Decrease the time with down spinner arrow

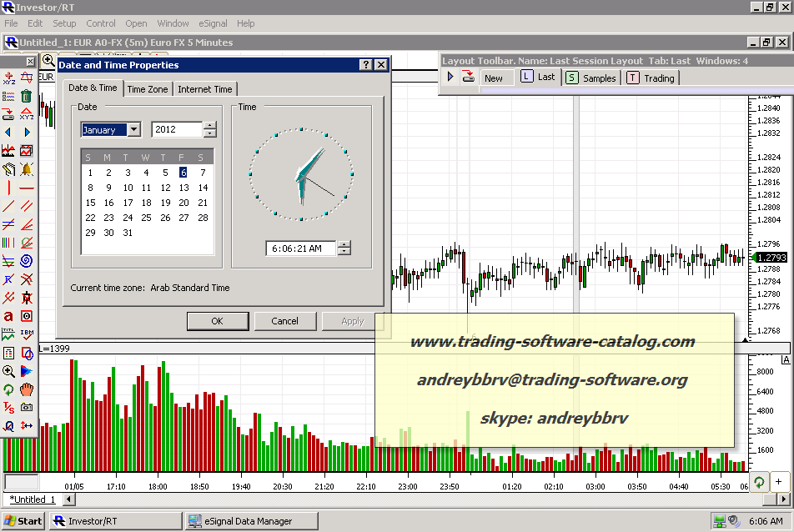344,252
